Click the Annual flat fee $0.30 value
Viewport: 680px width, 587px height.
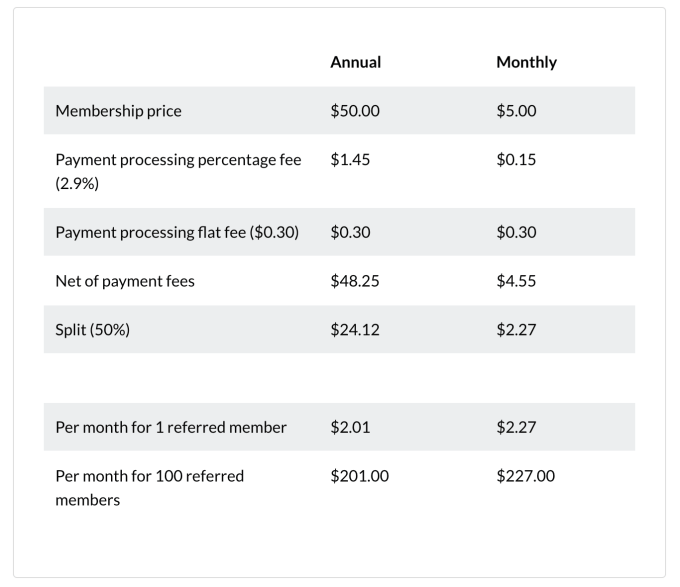[x=350, y=232]
